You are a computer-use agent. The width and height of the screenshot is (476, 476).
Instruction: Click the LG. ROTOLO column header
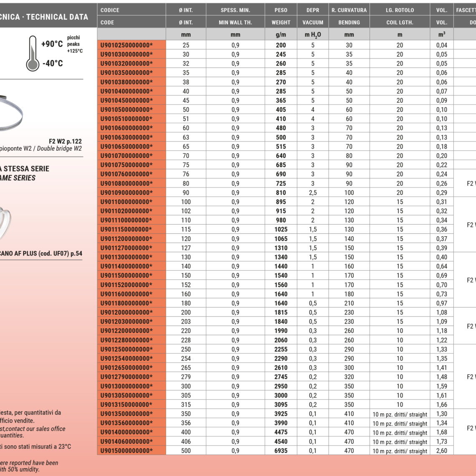[400, 10]
